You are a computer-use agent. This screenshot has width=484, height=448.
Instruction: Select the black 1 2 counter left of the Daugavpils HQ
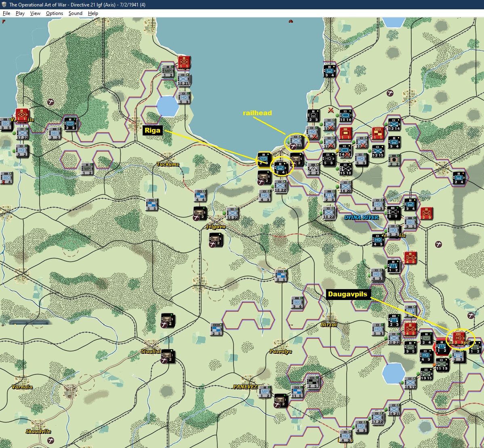click(441, 347)
